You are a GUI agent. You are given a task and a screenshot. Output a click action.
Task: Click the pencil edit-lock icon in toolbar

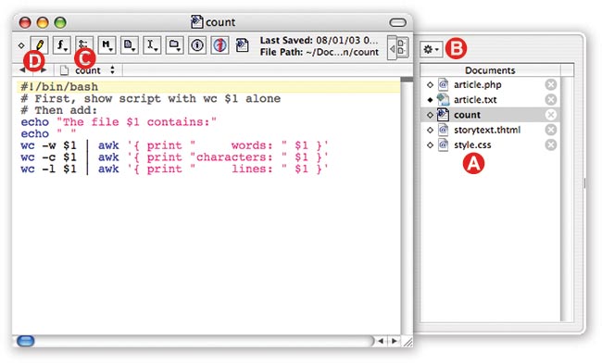pyautogui.click(x=39, y=45)
